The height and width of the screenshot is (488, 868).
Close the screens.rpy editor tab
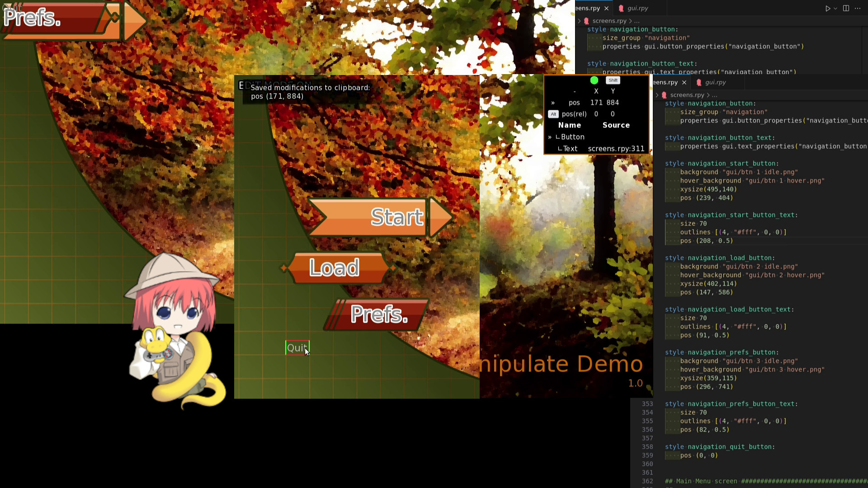(x=606, y=8)
